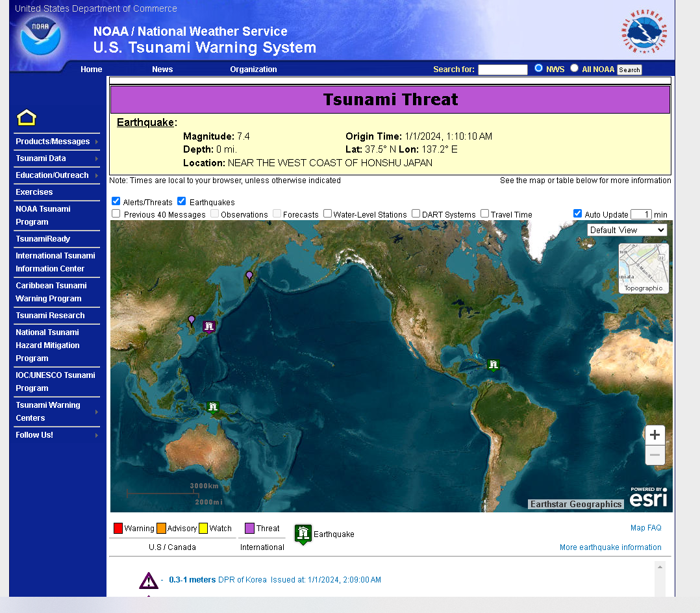
Task: Click the National Weather Service logo
Action: [644, 31]
